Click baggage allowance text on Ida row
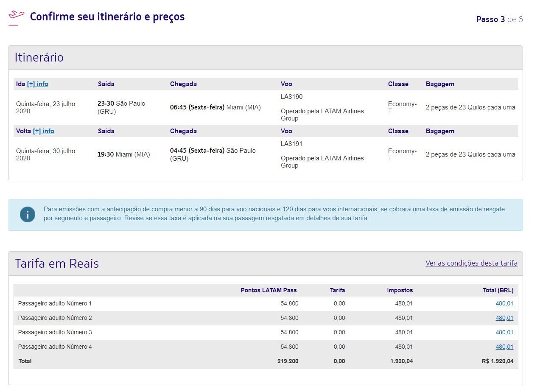 click(470, 107)
